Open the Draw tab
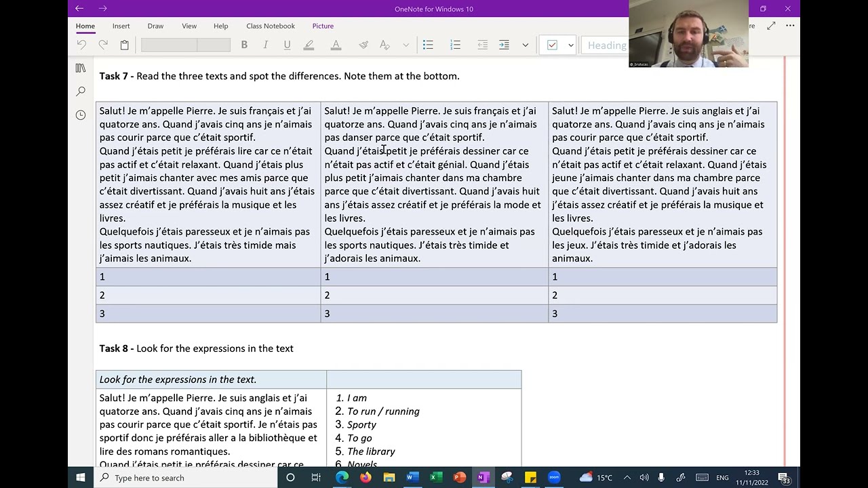The width and height of the screenshot is (868, 488). coord(155,26)
